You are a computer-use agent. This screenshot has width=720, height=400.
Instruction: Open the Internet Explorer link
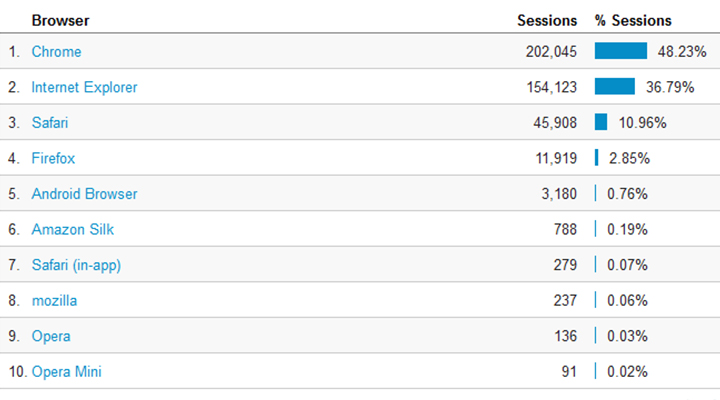tap(84, 87)
